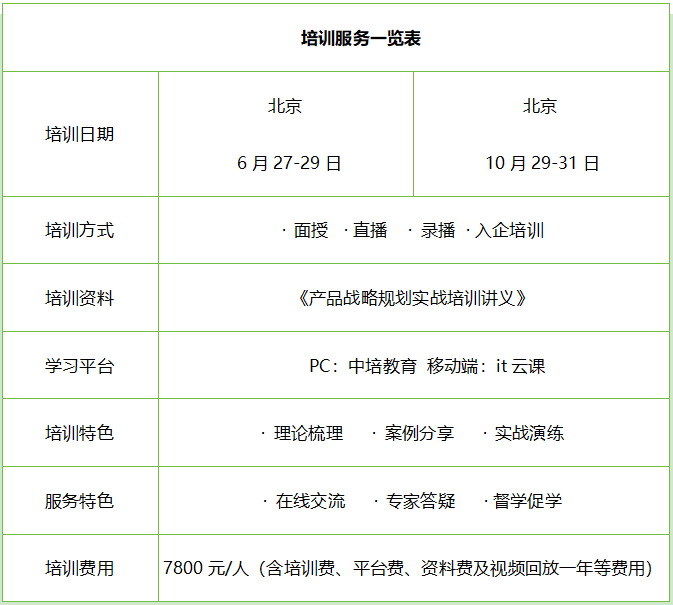This screenshot has height=605, width=673.
Task: Click the 实战演练 feature item
Action: [529, 433]
